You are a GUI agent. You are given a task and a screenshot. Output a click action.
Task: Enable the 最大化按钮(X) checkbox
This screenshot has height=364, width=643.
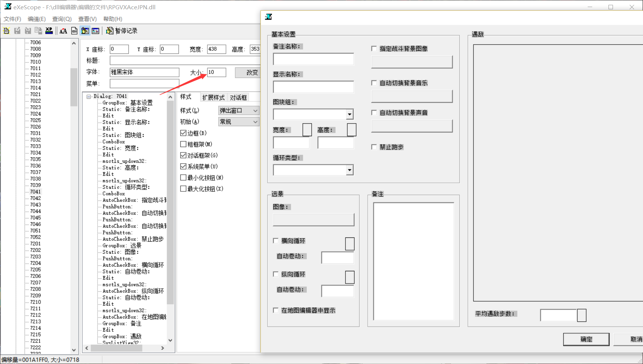(183, 188)
